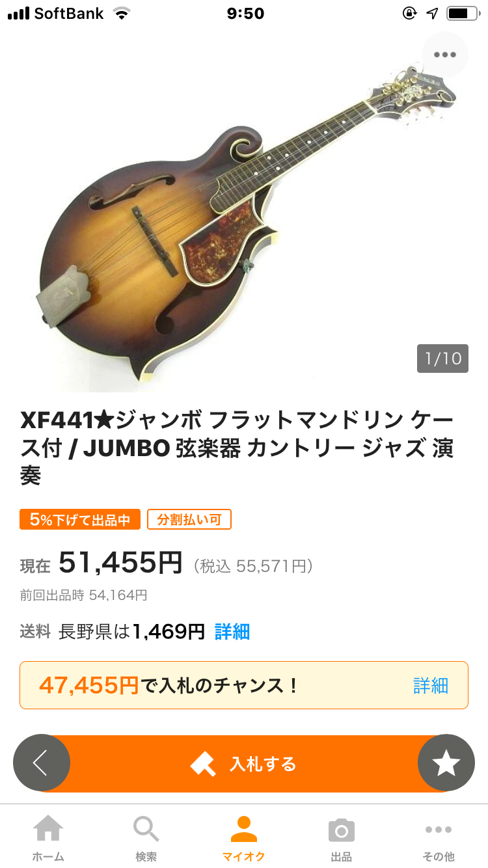Screen dimensions: 488x868
Task: Add item to watchlist with the star
Action: [446, 762]
